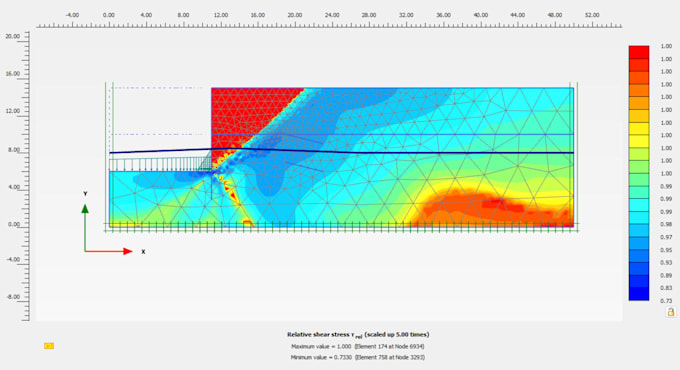Click 12.00 on the vertical ruler
The height and width of the screenshot is (370, 680).
coord(12,111)
